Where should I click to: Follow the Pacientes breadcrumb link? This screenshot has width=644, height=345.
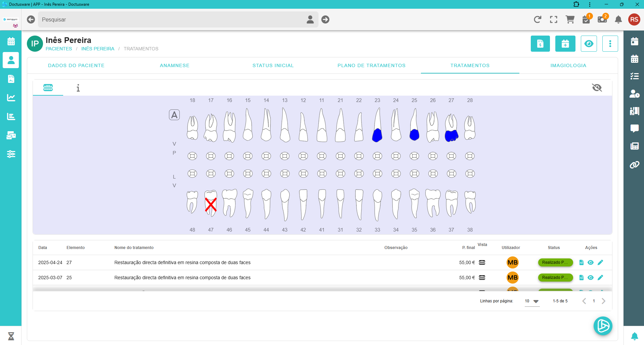(59, 49)
